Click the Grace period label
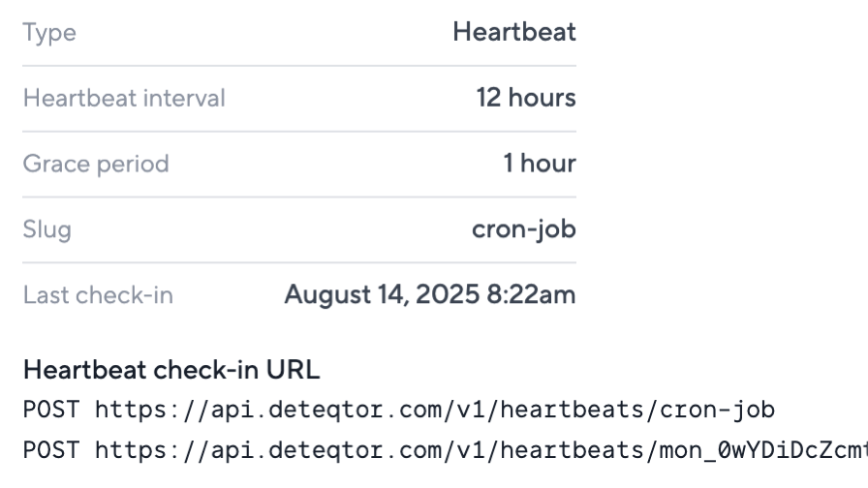 (x=96, y=165)
